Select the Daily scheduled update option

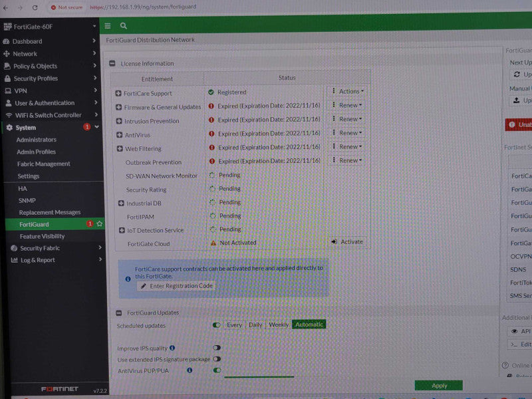click(255, 325)
